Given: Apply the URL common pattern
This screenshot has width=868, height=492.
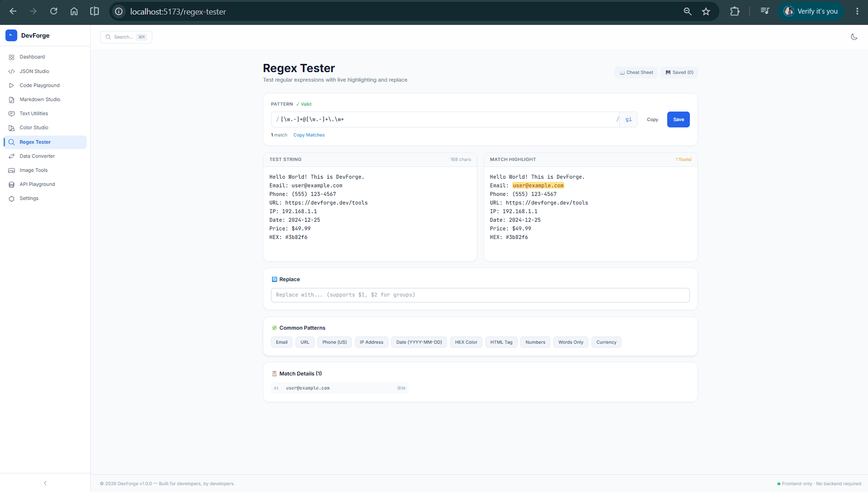Looking at the screenshot, I should click(305, 342).
